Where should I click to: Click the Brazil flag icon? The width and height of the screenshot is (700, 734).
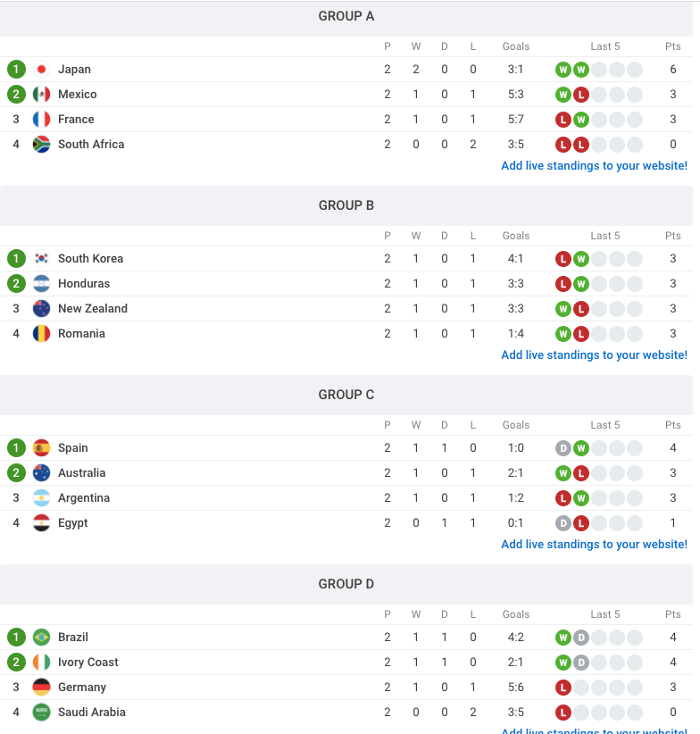pyautogui.click(x=39, y=637)
